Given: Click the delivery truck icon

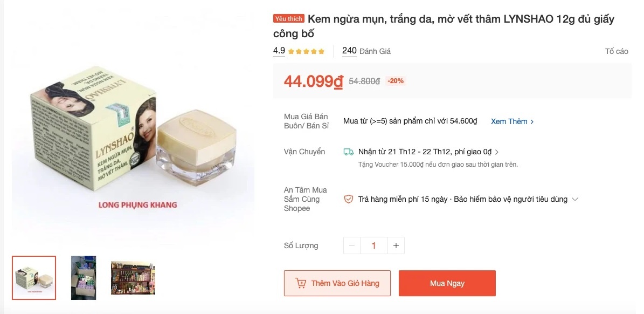Looking at the screenshot, I should (x=349, y=152).
